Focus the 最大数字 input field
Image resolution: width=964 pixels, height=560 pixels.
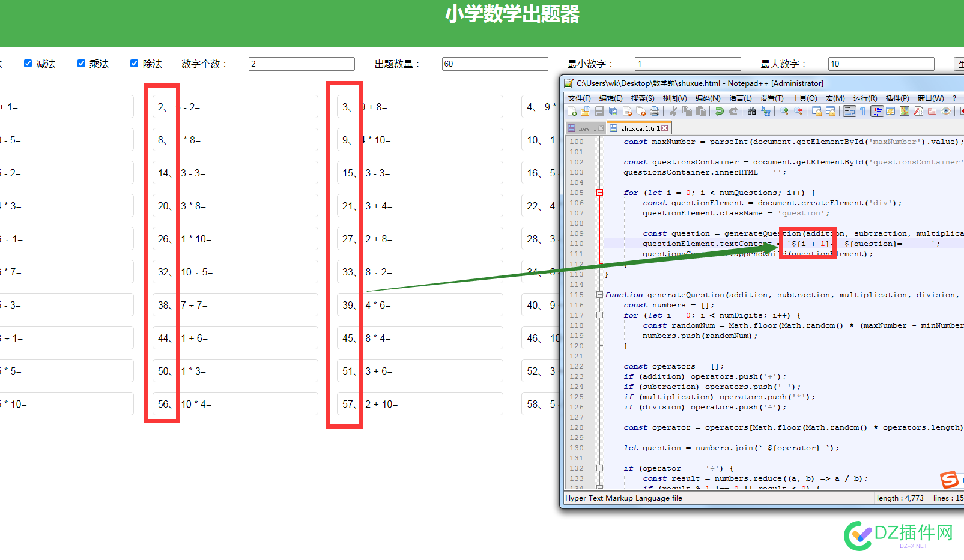point(881,64)
